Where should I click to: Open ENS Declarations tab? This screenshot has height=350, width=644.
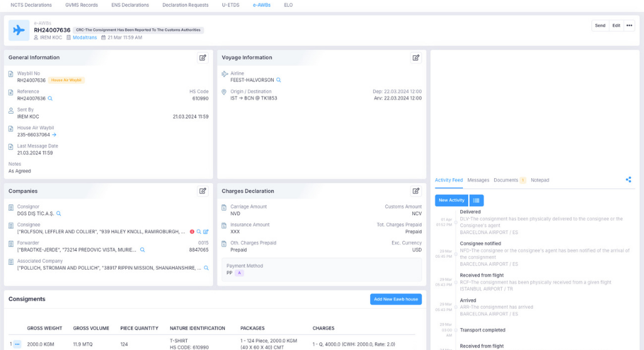tap(130, 6)
